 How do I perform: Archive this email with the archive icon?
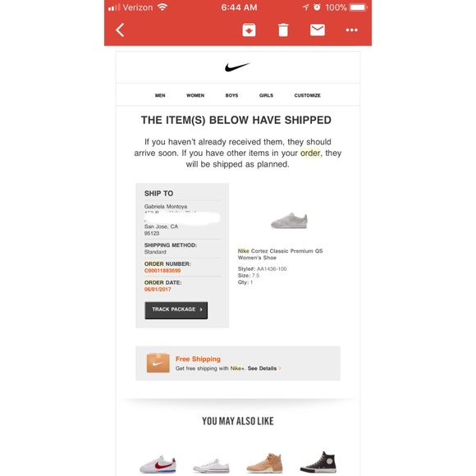(249, 30)
